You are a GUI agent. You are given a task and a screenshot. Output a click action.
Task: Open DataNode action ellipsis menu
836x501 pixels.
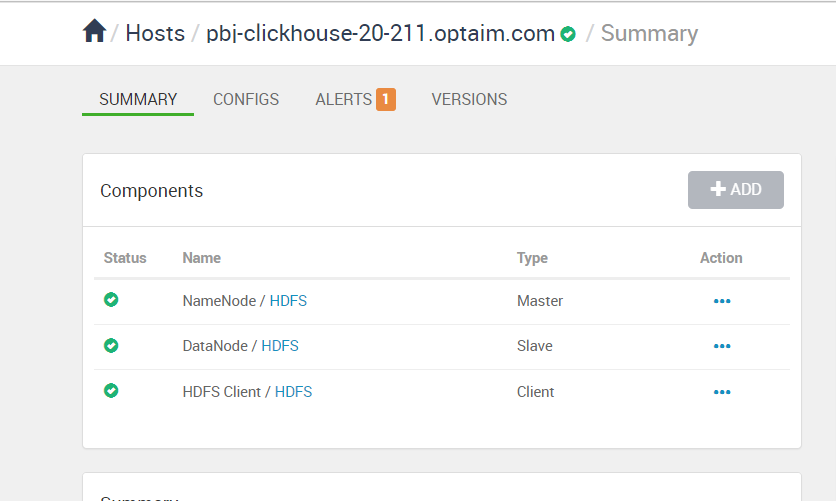pos(722,346)
